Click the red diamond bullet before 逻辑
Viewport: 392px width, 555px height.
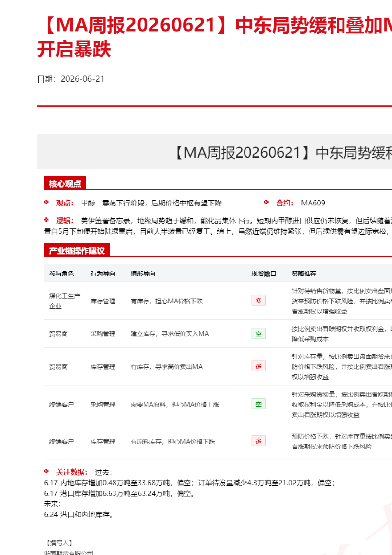[46, 220]
